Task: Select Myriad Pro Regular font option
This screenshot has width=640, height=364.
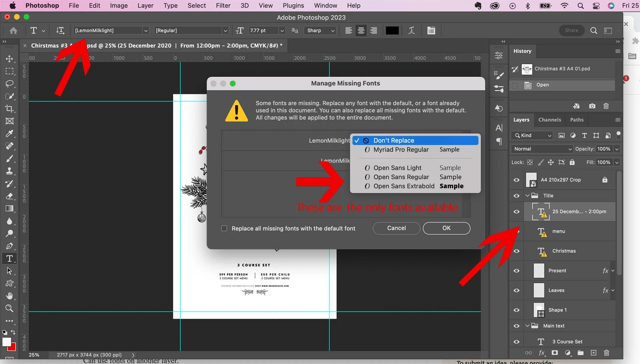Action: (x=415, y=150)
